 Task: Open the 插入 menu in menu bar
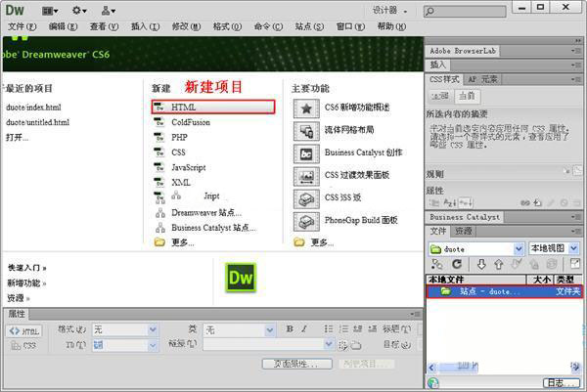pos(141,26)
